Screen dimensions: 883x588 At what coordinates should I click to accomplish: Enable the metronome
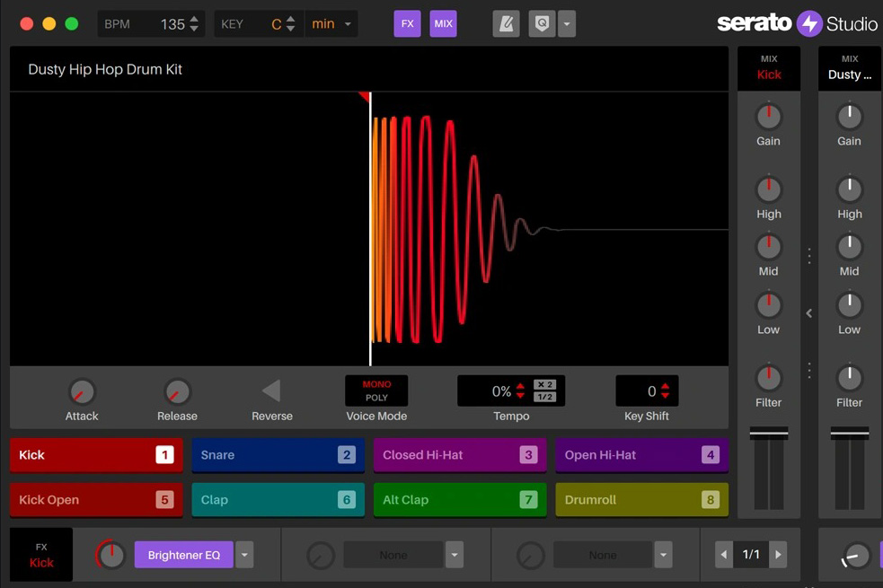[506, 23]
